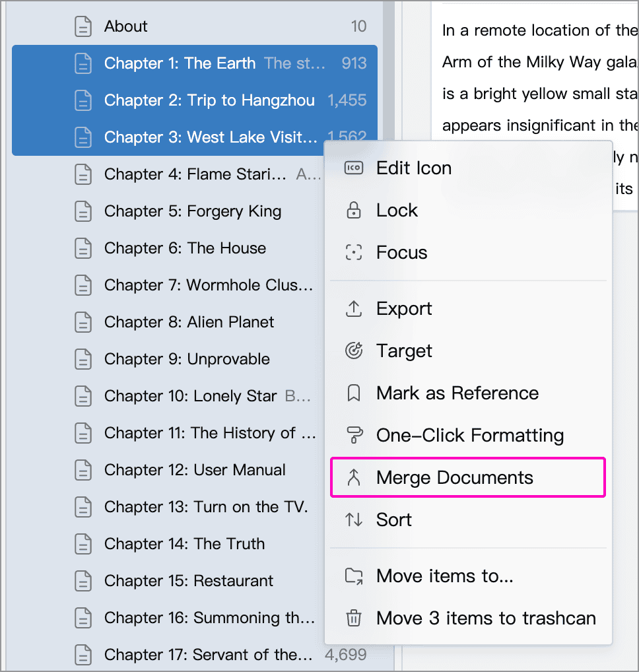Open Chapter 6: The House
Viewport: 639px width, 672px height.
click(x=168, y=248)
